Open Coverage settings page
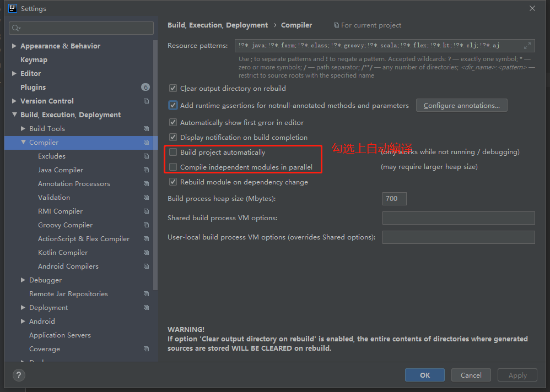Screen dimensions: 550x392 45,349
